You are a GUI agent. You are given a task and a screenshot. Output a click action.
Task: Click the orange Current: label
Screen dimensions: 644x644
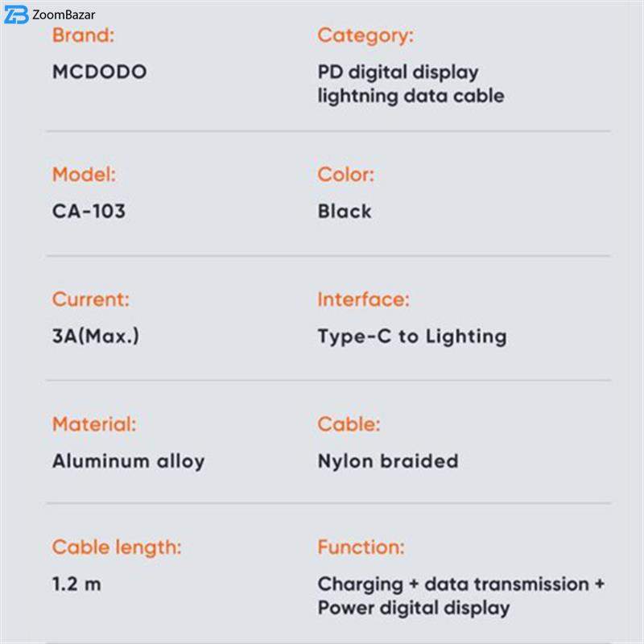(90, 299)
